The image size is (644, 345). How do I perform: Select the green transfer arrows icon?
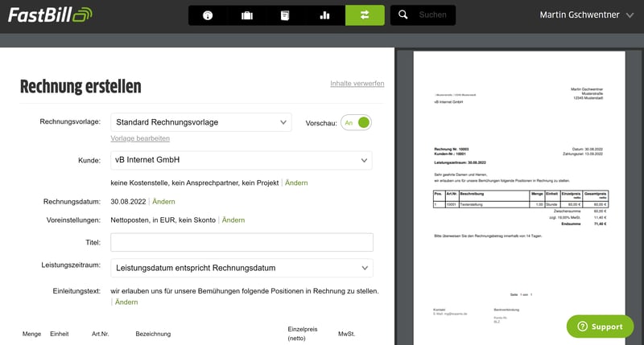point(365,15)
